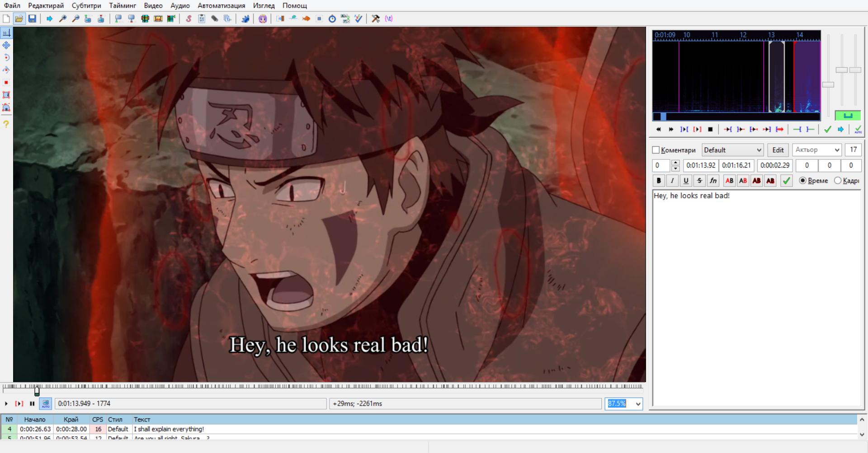Click the Edit style button

pos(778,150)
